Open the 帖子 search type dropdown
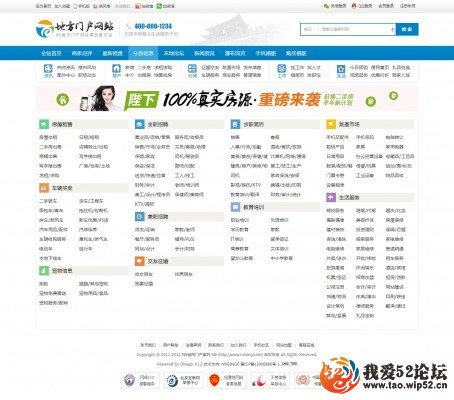454x400 pixels. [x=310, y=29]
